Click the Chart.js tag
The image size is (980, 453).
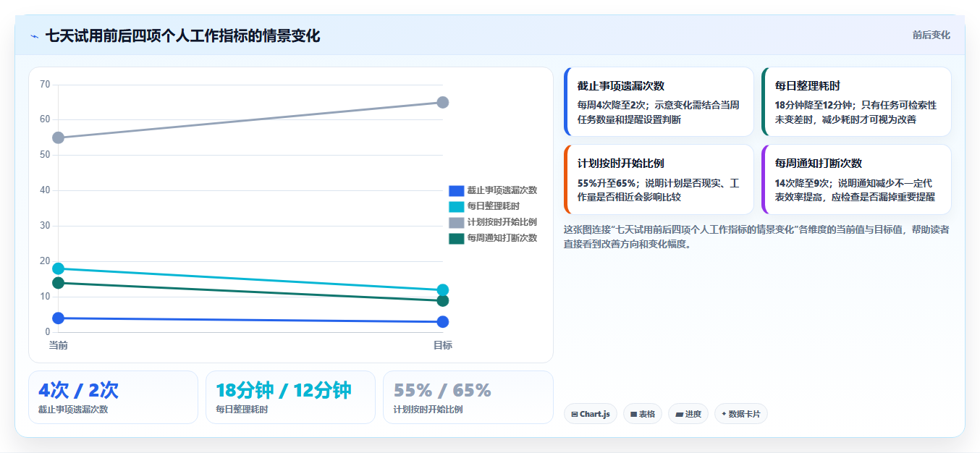(x=591, y=414)
